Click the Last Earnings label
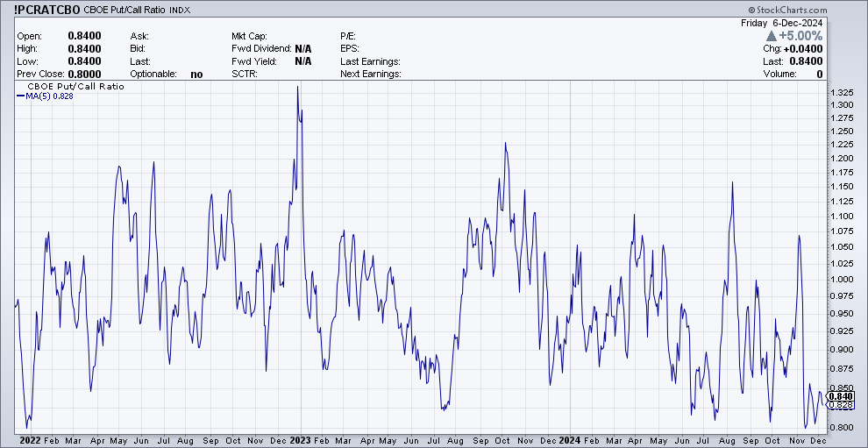The image size is (868, 448). (x=370, y=61)
